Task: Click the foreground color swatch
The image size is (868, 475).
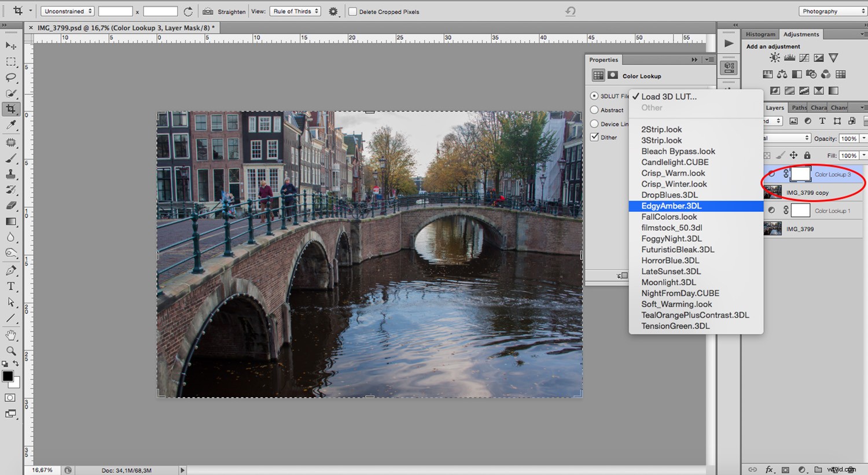Action: pos(7,377)
